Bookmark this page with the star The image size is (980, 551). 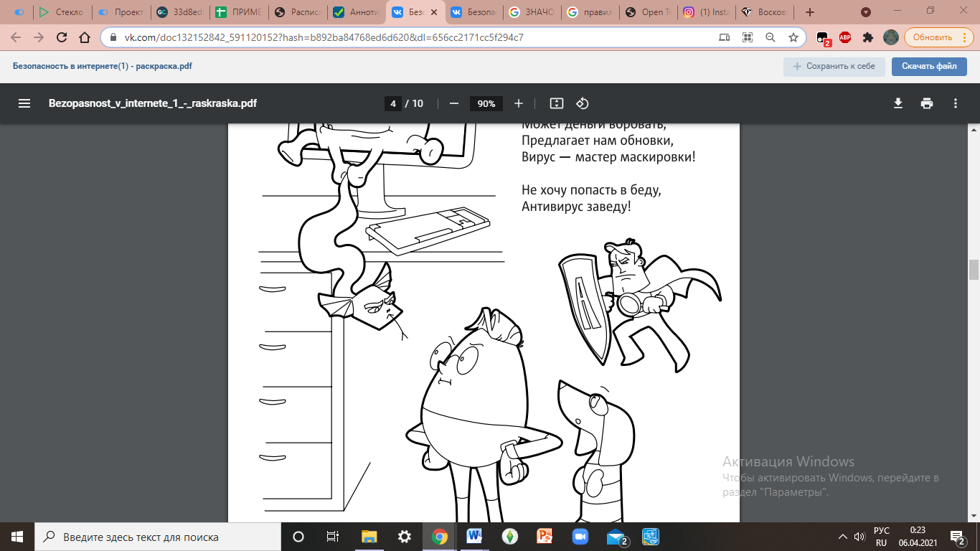(793, 37)
